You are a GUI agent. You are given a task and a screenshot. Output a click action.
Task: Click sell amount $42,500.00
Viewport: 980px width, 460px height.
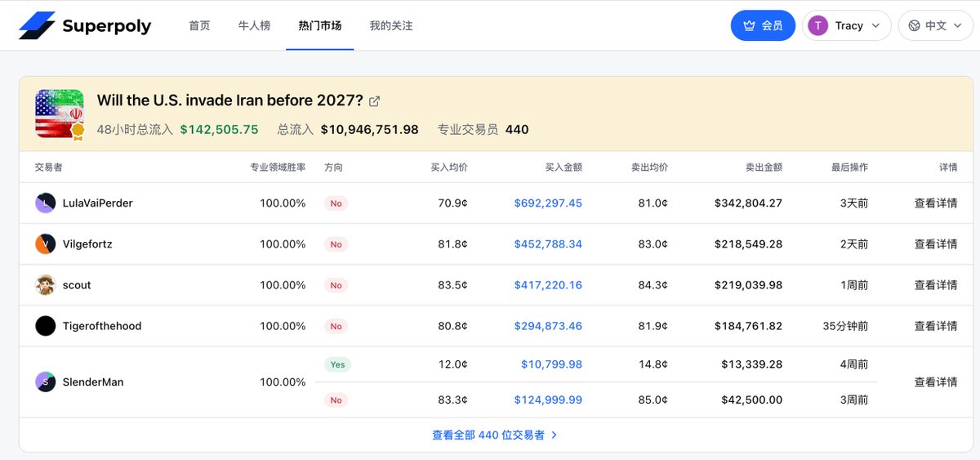[751, 400]
